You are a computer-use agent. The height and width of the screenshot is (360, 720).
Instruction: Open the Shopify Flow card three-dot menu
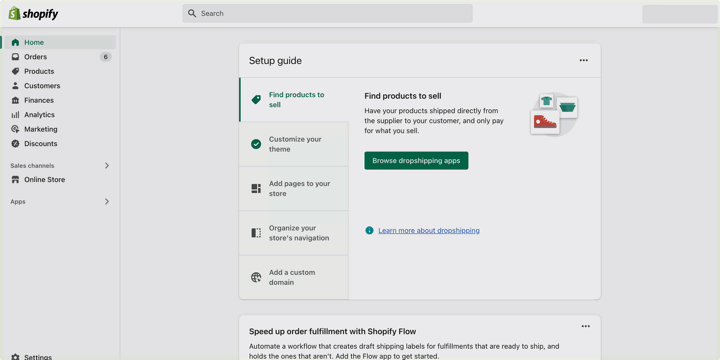(x=585, y=326)
